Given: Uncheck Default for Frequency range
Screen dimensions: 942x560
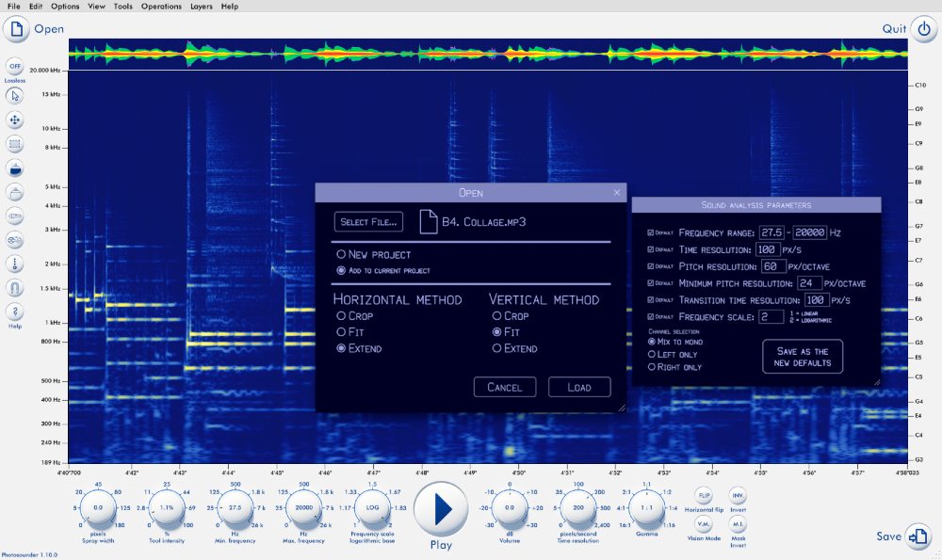Looking at the screenshot, I should click(x=650, y=232).
